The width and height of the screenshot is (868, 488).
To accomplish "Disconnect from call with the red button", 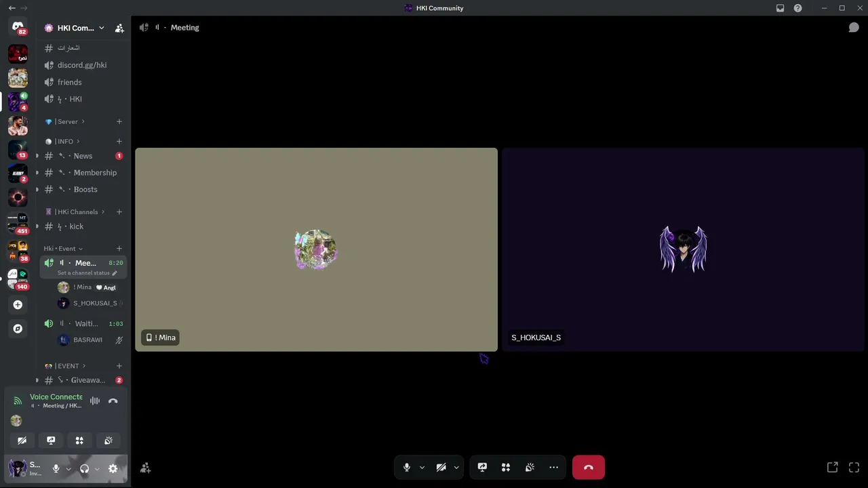I will (x=588, y=467).
